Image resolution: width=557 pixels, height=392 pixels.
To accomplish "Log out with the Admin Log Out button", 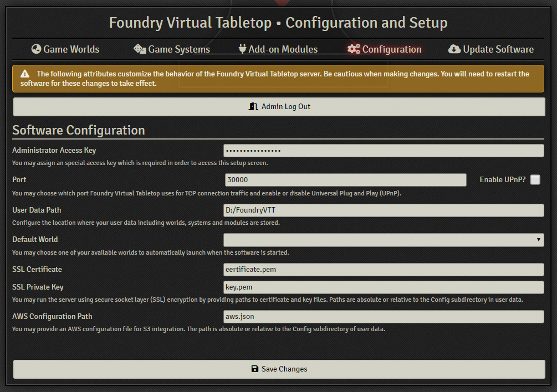I will pos(279,107).
